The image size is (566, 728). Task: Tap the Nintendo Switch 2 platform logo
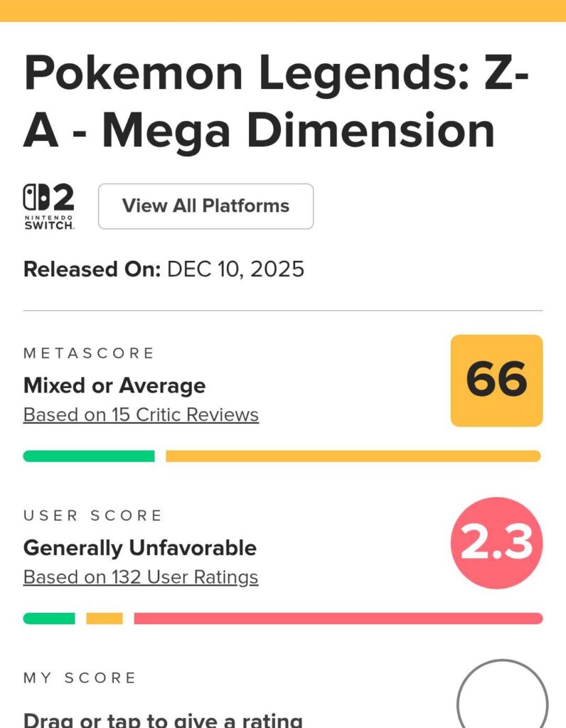[49, 206]
